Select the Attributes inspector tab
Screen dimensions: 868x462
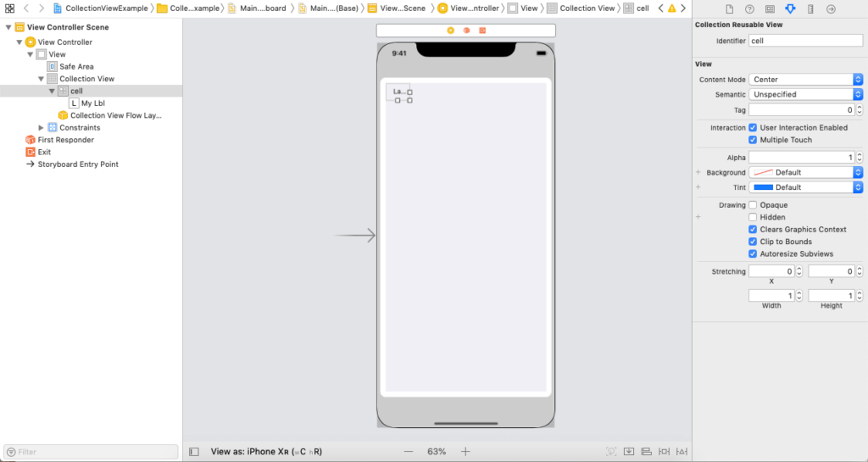790,8
